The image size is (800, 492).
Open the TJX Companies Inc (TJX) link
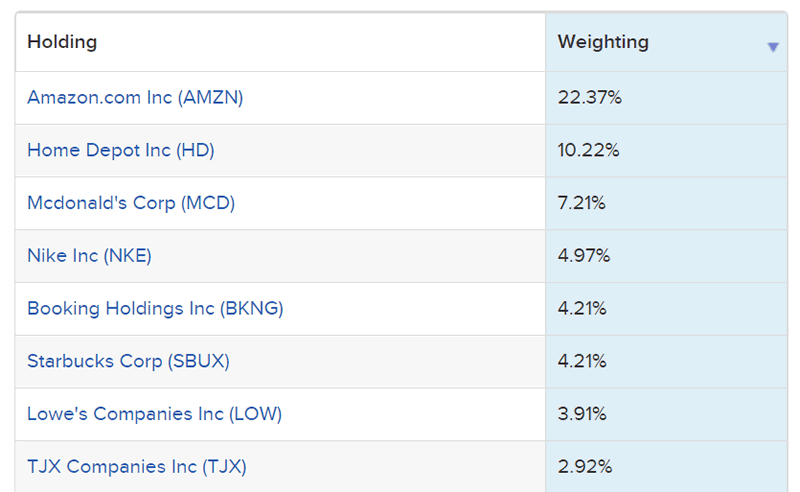pyautogui.click(x=136, y=466)
